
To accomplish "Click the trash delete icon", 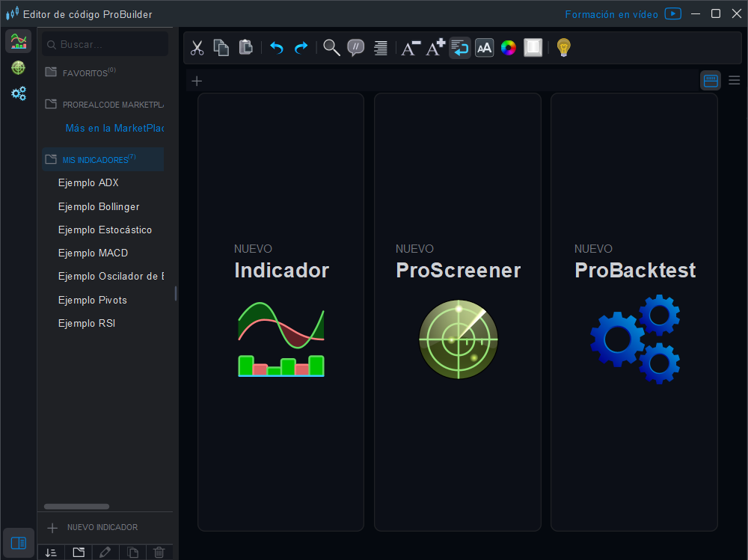I will coord(159,553).
